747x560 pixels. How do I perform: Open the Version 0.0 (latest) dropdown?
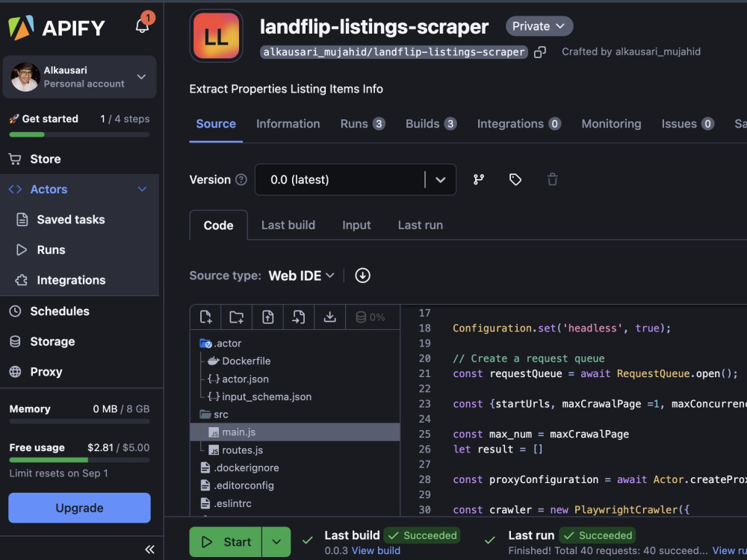356,179
